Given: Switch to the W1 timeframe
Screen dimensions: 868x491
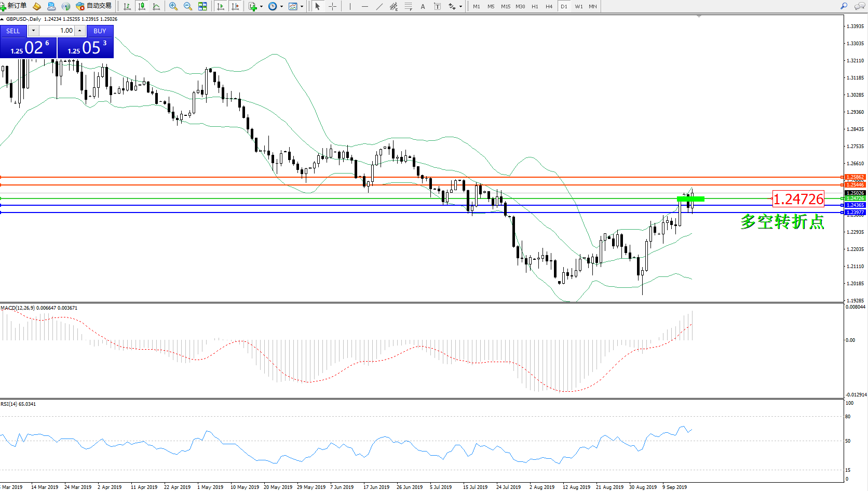Looking at the screenshot, I should click(x=578, y=6).
